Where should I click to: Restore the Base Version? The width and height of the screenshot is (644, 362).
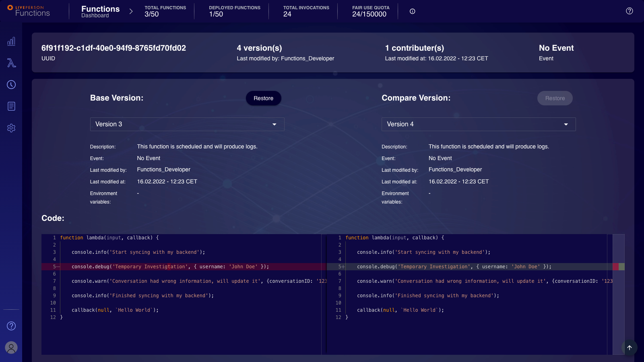264,98
